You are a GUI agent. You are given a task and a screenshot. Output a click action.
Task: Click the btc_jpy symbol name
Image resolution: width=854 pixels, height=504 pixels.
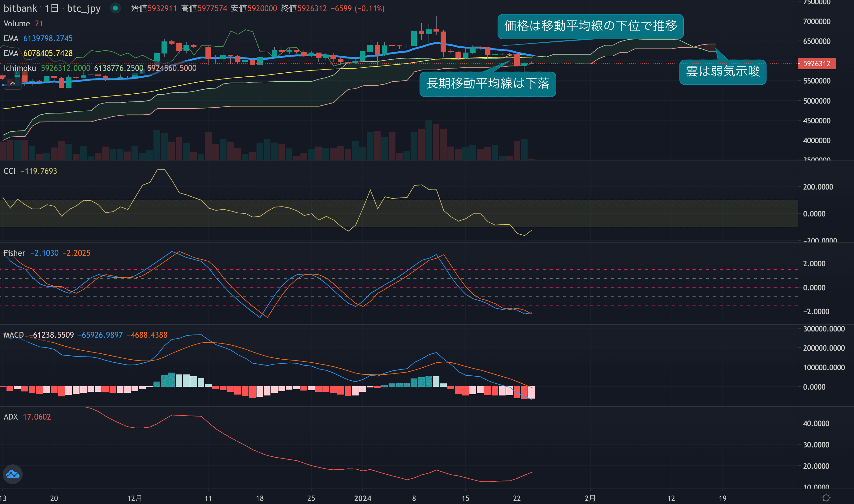click(x=84, y=8)
